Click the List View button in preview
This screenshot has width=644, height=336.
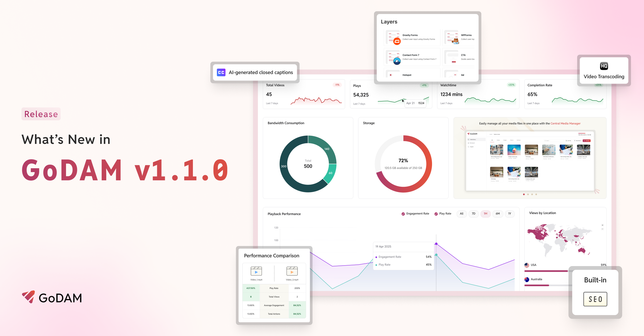(568, 141)
